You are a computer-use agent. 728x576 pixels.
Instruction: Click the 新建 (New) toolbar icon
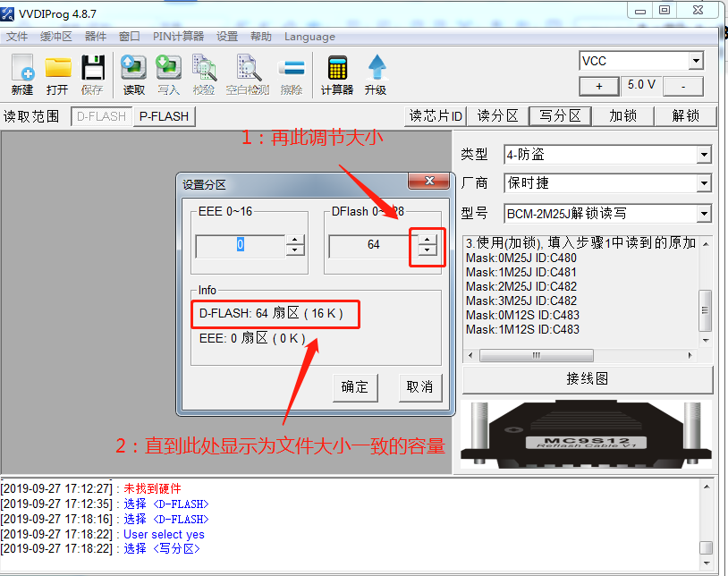tap(22, 74)
